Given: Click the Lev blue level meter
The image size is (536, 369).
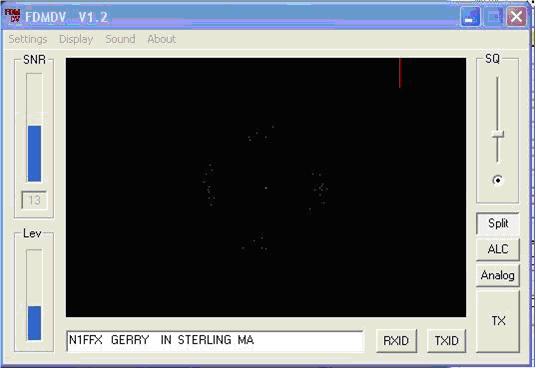Looking at the screenshot, I should tap(35, 323).
